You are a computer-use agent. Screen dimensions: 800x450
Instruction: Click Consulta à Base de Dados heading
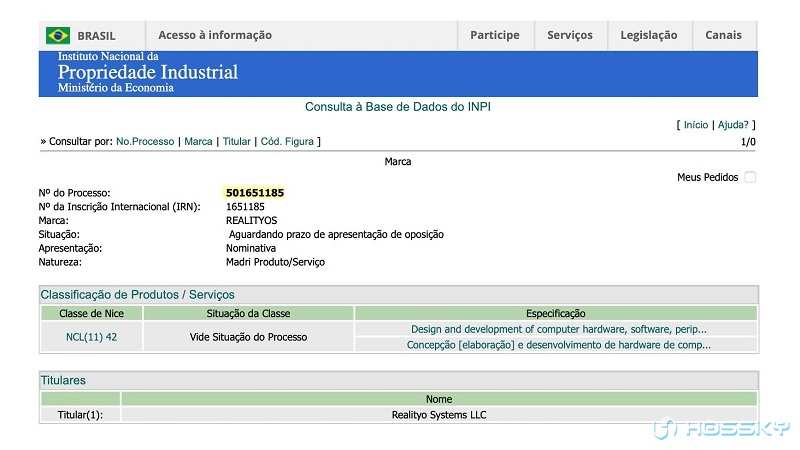tap(398, 107)
